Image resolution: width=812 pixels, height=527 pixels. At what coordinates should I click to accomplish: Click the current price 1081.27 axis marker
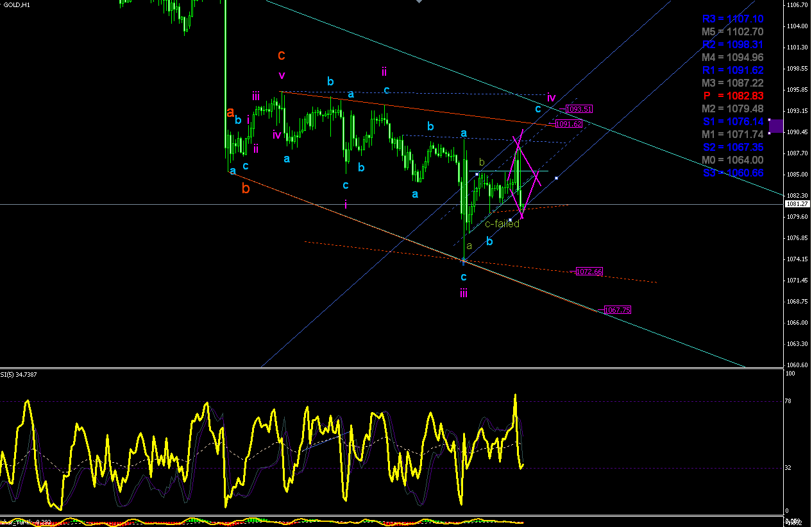(x=797, y=204)
